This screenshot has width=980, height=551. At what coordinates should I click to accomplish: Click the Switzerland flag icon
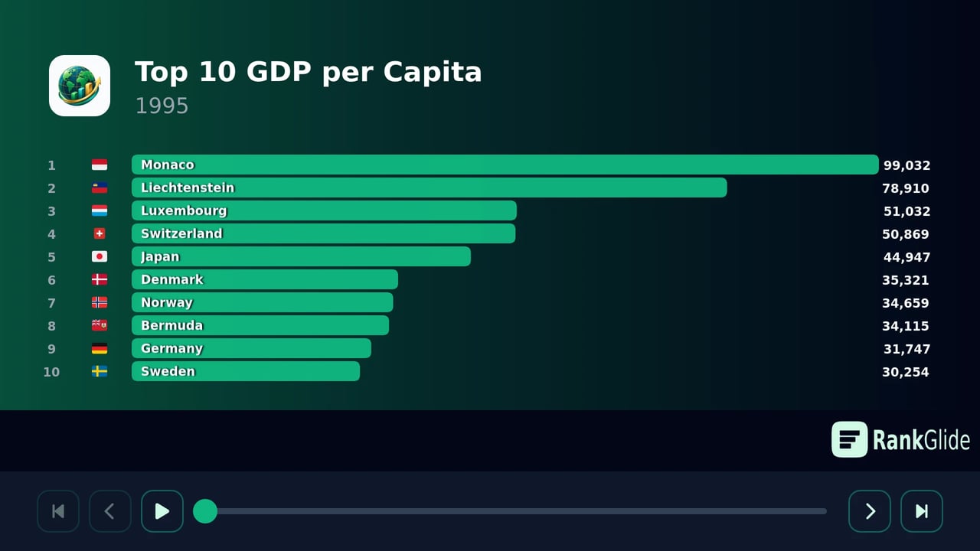pyautogui.click(x=100, y=233)
